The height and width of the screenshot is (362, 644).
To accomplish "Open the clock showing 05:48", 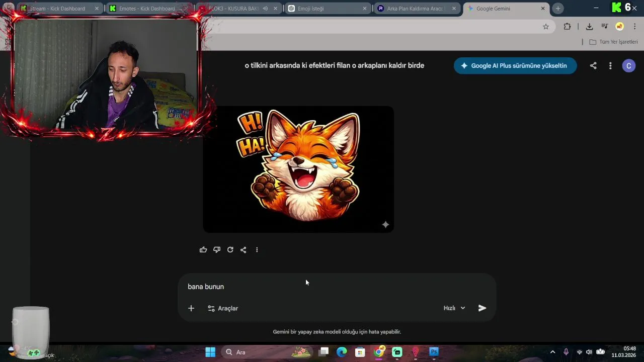I will click(624, 352).
